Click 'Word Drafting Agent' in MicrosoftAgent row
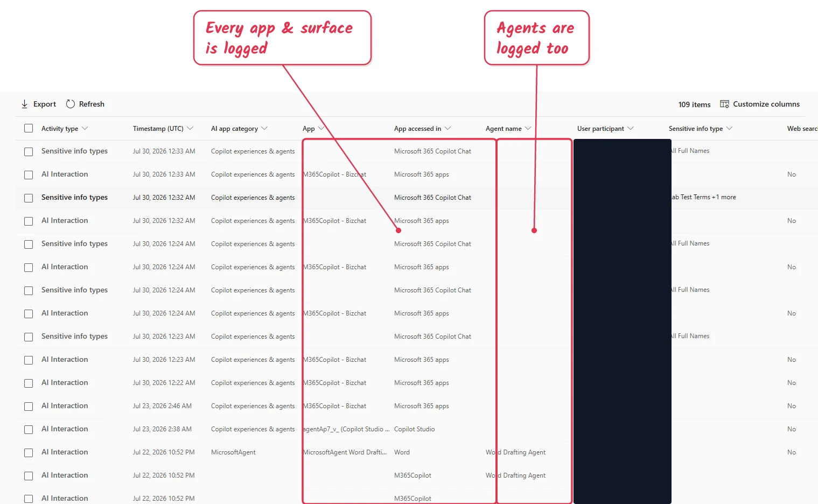The width and height of the screenshot is (818, 504). coord(515,452)
